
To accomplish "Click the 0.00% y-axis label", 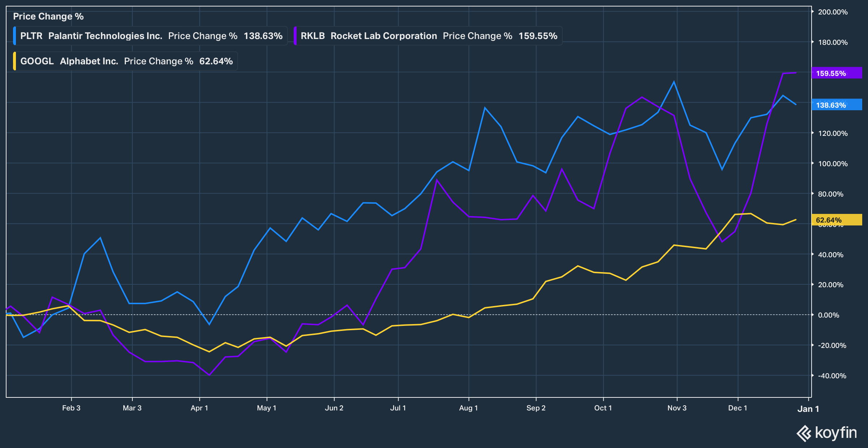I will point(829,315).
